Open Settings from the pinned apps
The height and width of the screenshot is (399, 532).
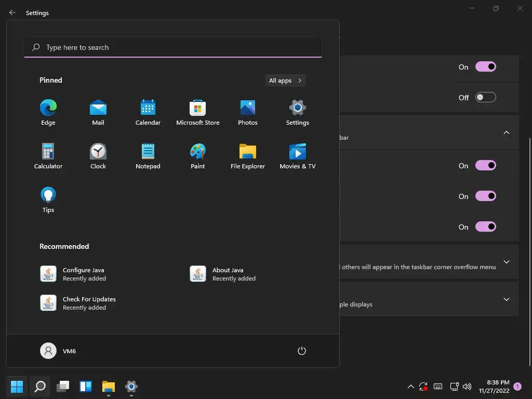pyautogui.click(x=298, y=113)
